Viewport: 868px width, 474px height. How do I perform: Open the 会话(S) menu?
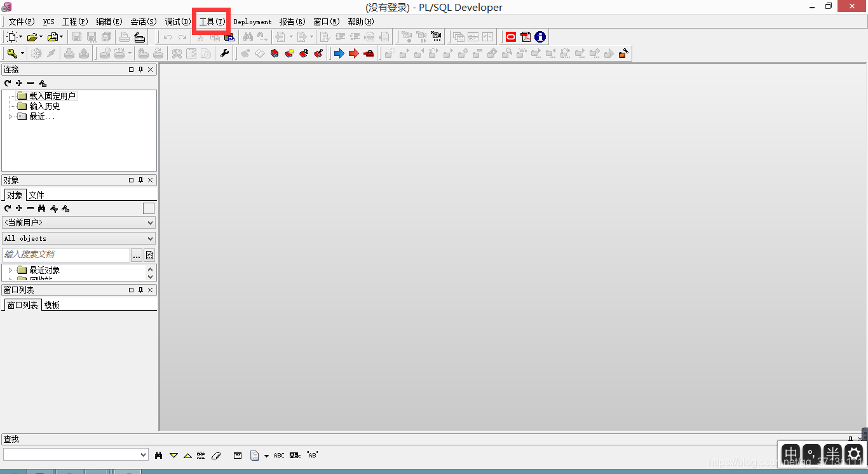[144, 22]
